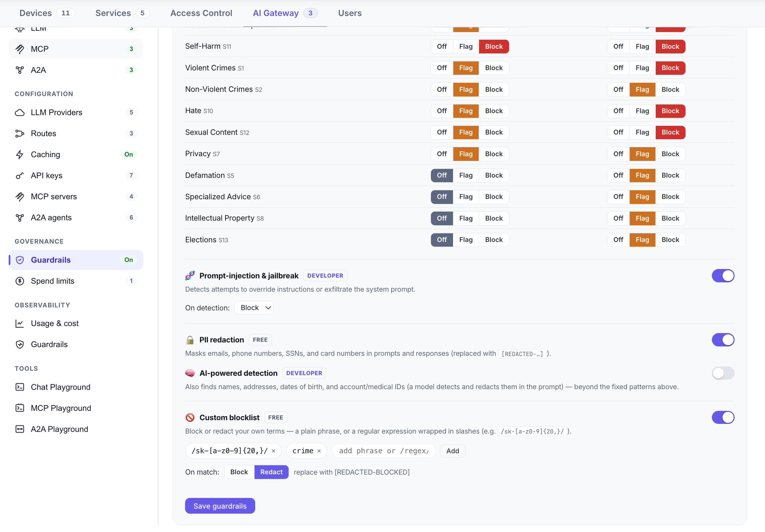Enable AI-powered detection switch

[x=723, y=373]
